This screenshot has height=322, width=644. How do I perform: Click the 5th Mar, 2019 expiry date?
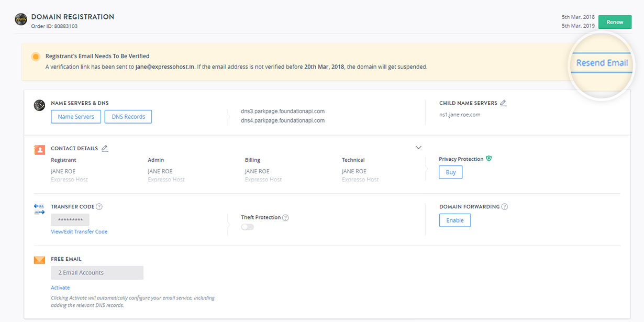coord(578,26)
